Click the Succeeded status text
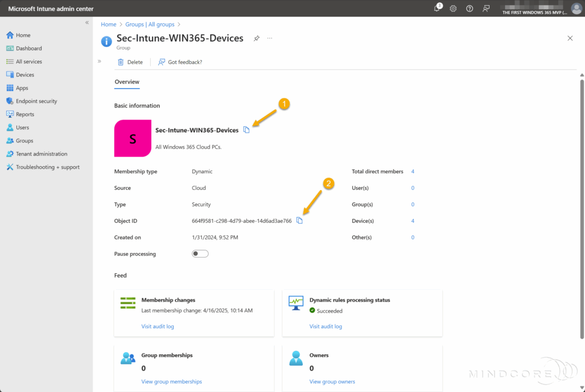 pyautogui.click(x=330, y=311)
